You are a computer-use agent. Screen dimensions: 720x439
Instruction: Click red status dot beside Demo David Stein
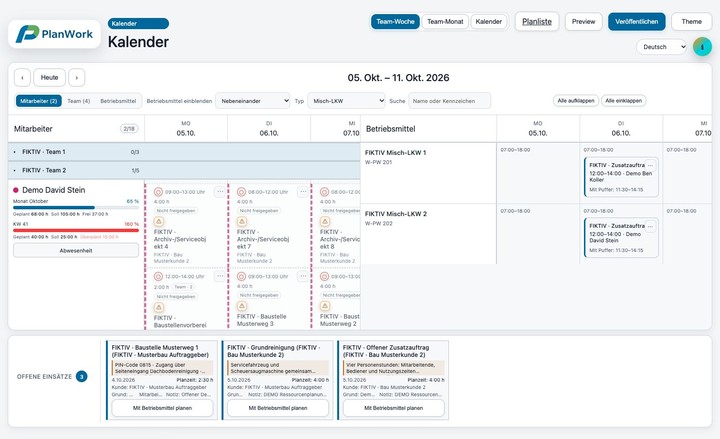pyautogui.click(x=16, y=190)
